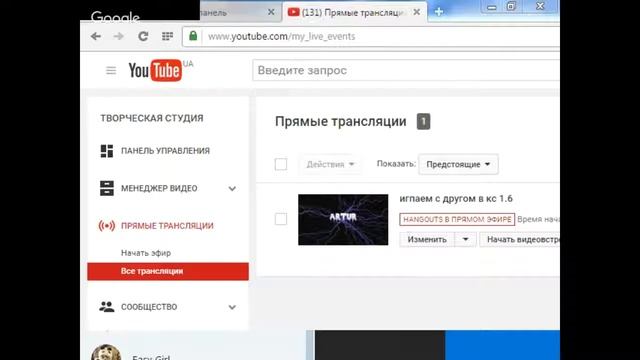Click the green padlock security icon
The image size is (640, 360).
coord(193,36)
